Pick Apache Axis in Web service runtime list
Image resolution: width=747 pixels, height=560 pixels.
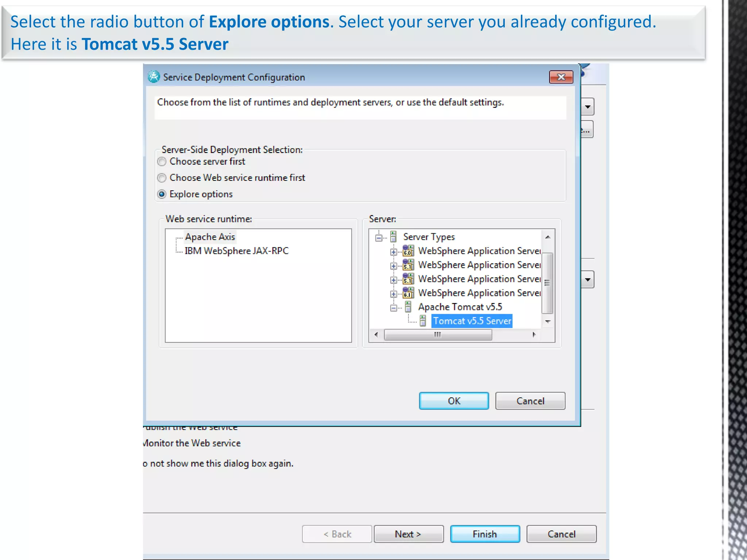pyautogui.click(x=210, y=237)
